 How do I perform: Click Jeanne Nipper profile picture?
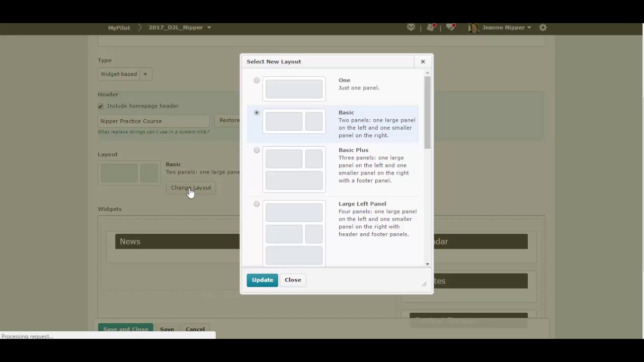click(473, 28)
